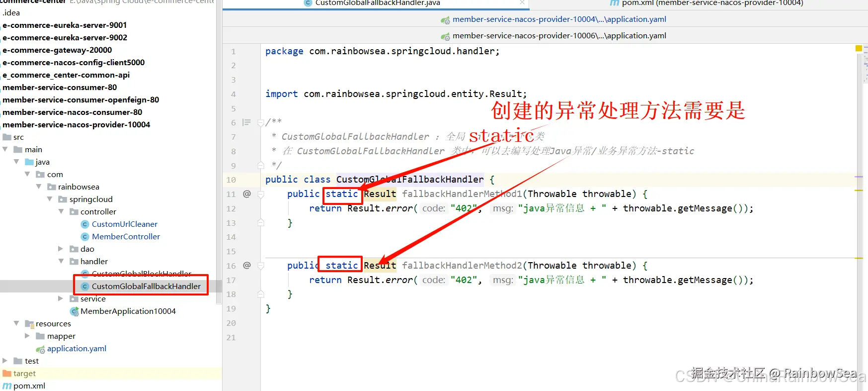Click the service package folder icon
The width and height of the screenshot is (868, 391).
click(x=74, y=298)
